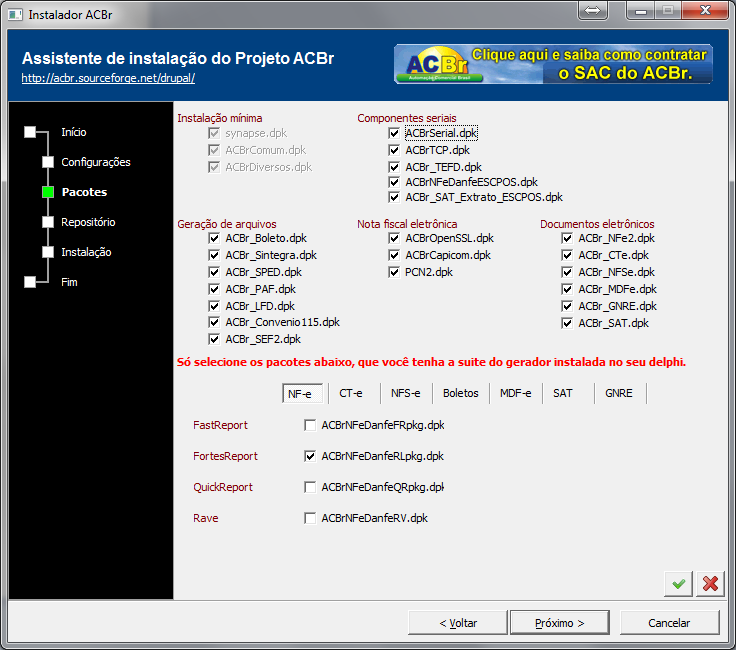Click the Instalação mínima heading

click(x=220, y=118)
